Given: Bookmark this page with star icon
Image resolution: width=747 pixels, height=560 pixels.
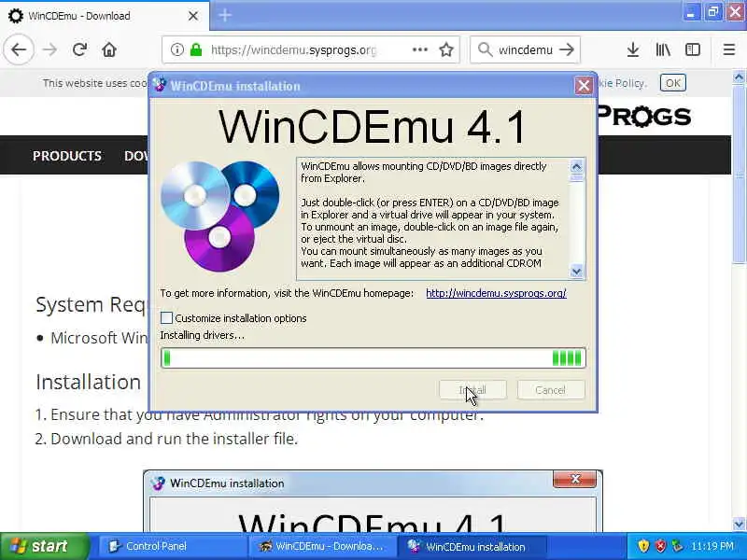Looking at the screenshot, I should click(446, 49).
